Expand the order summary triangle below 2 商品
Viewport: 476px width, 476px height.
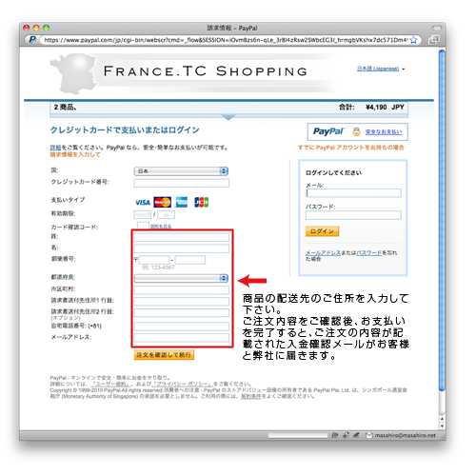[228, 117]
